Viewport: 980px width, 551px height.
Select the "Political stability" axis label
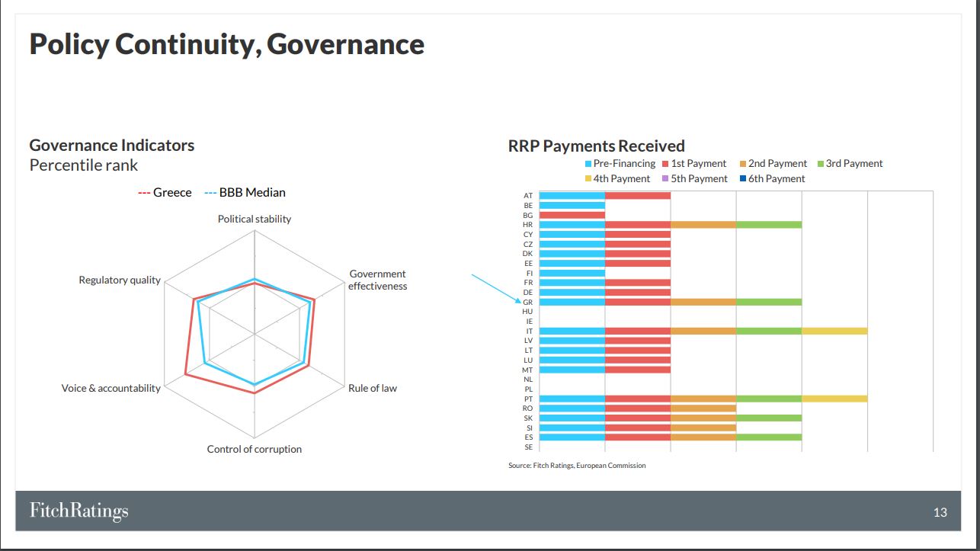255,219
